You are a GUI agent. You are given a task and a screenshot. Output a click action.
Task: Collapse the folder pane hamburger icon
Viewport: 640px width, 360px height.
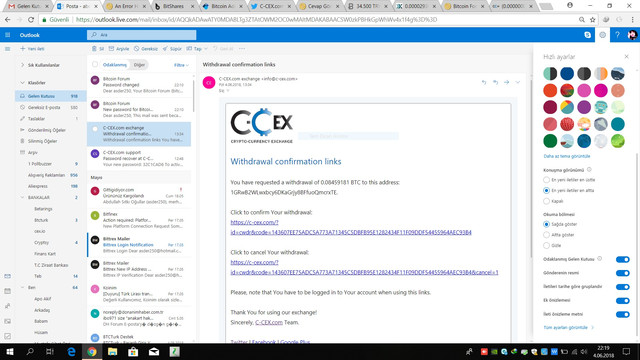(x=7, y=49)
